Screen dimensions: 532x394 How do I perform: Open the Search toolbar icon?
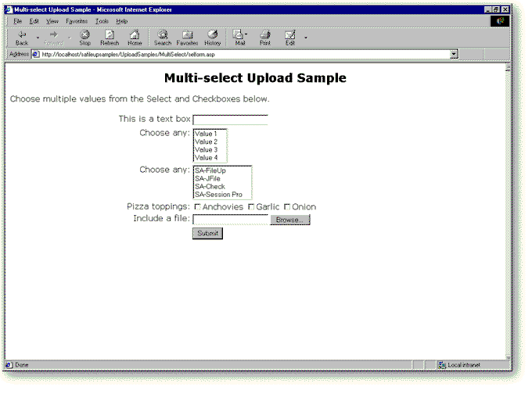pyautogui.click(x=162, y=35)
